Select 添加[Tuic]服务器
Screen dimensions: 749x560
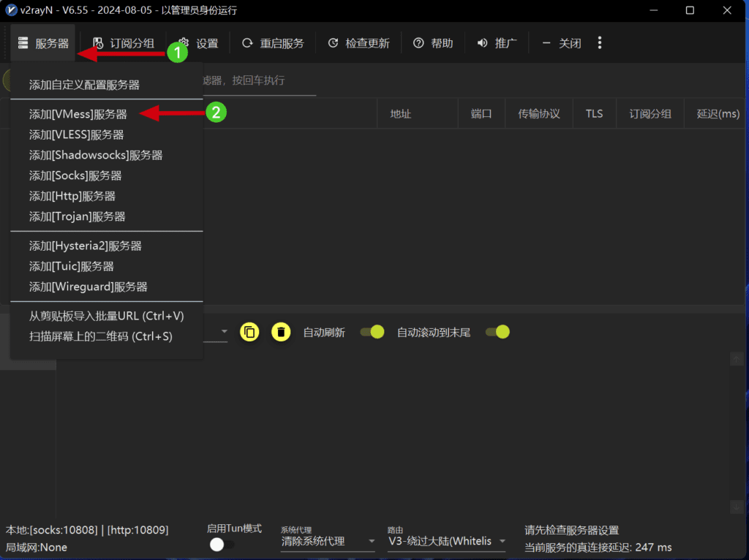pos(107,266)
